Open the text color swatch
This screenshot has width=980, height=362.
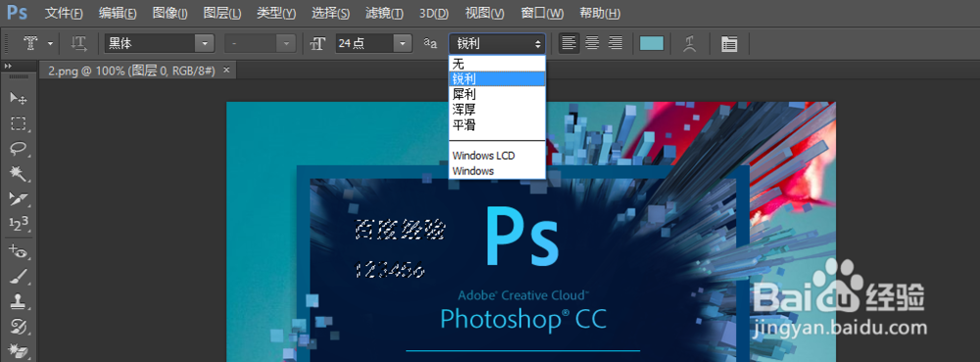tap(652, 43)
